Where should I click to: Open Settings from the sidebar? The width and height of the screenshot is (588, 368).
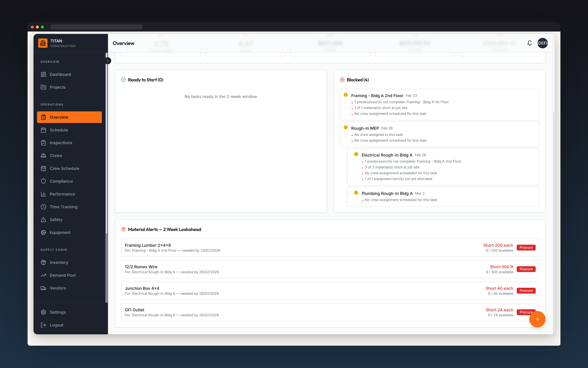point(69,312)
